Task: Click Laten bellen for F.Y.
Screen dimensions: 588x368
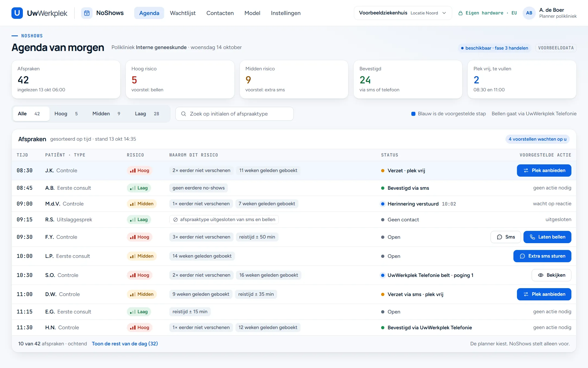Action: coord(547,237)
